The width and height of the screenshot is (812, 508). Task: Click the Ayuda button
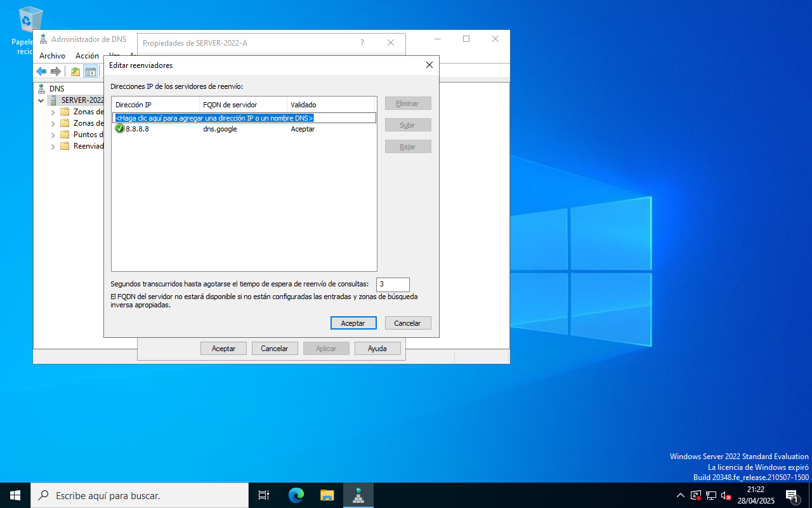coord(377,349)
